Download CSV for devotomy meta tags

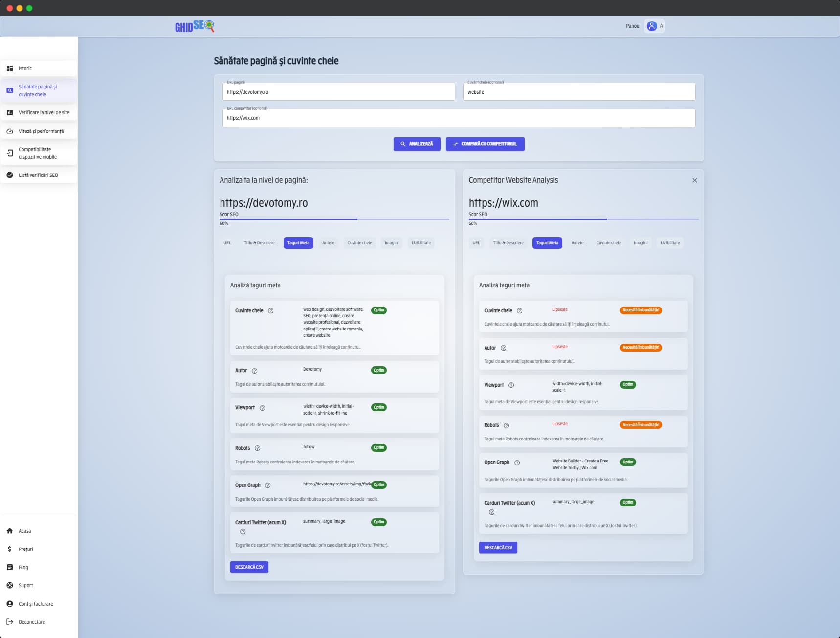(249, 567)
